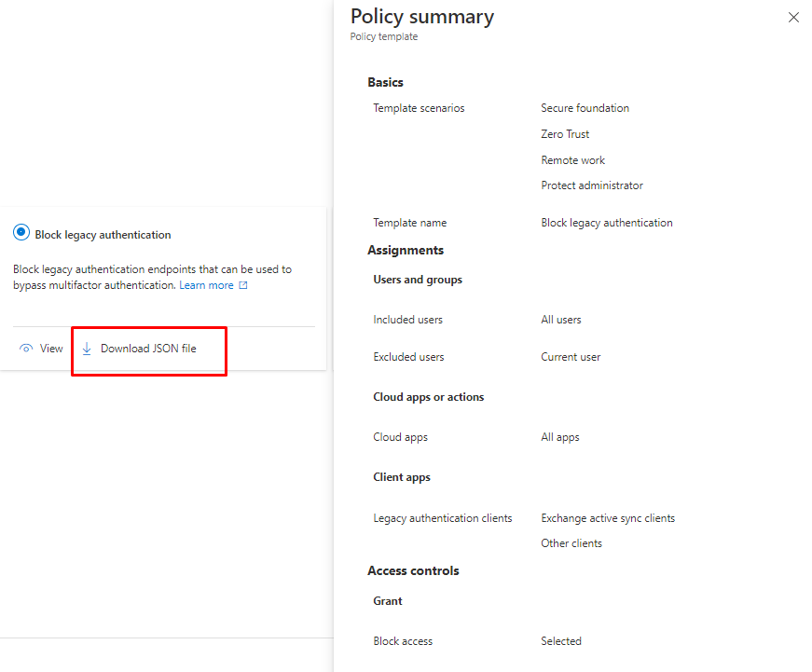Click the eye icon next to View

pos(26,349)
